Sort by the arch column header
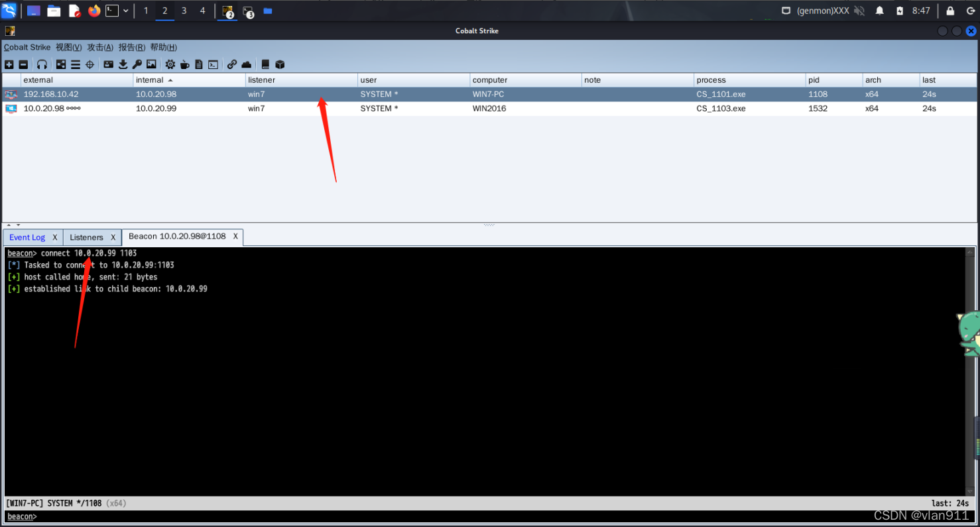The width and height of the screenshot is (980, 527). [890, 80]
